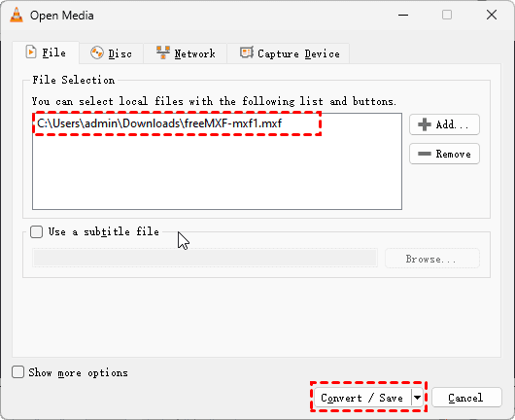Click the File tab play-document icon

[31, 52]
